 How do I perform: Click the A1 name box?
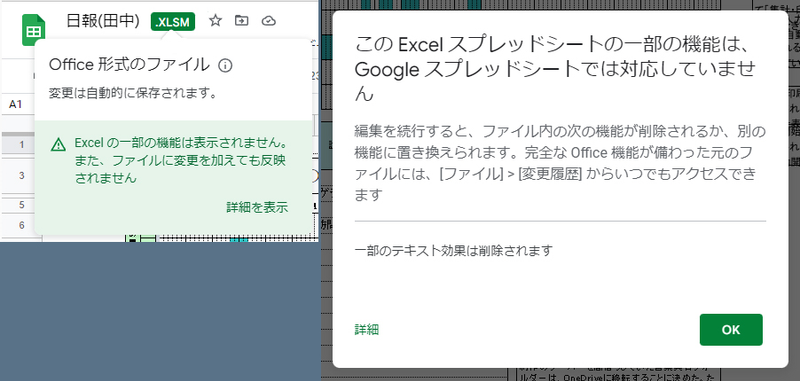(x=16, y=105)
